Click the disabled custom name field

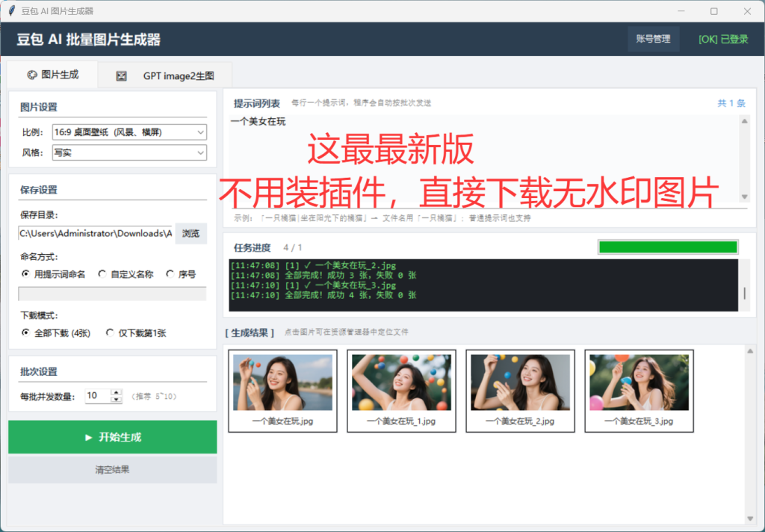click(x=112, y=294)
